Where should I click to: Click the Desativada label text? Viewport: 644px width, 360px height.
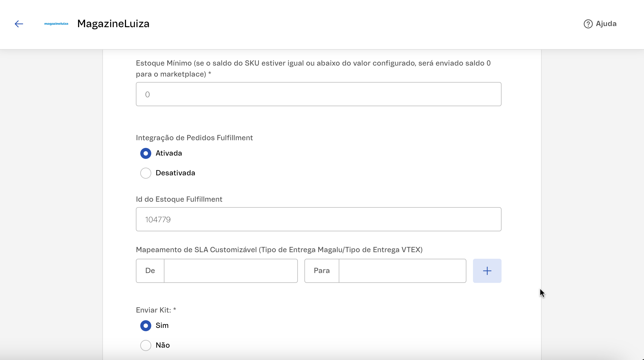[175, 173]
